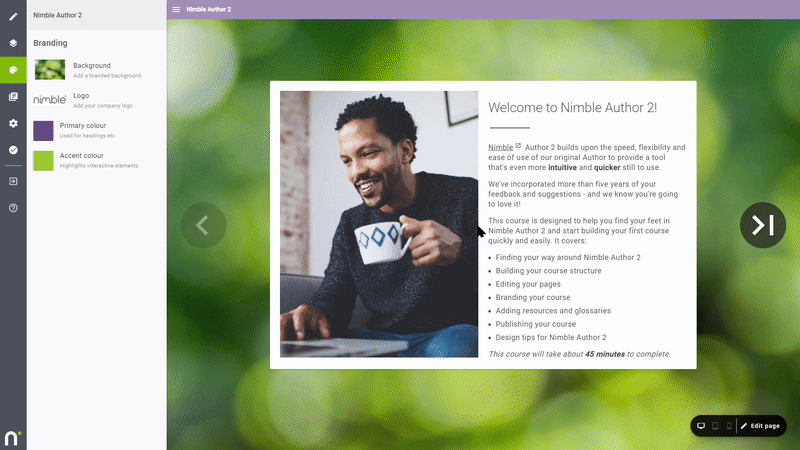The height and width of the screenshot is (450, 800).
Task: Click the checkmark publish icon in sidebar
Action: click(13, 149)
